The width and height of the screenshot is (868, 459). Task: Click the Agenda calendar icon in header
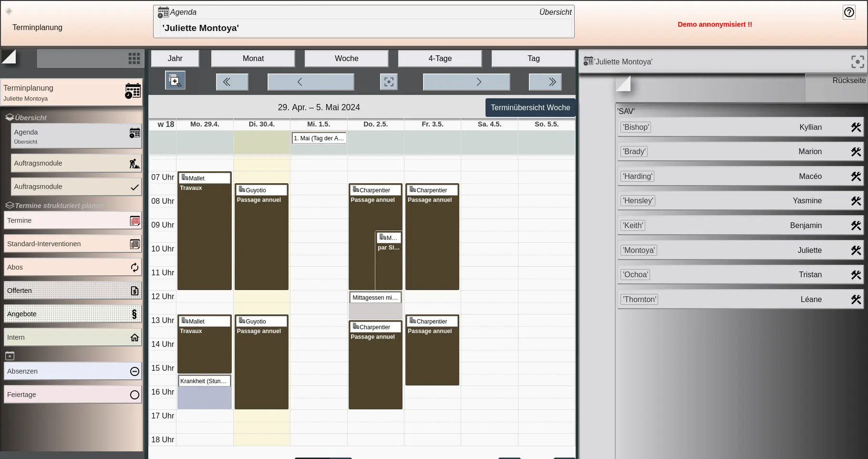pos(163,12)
